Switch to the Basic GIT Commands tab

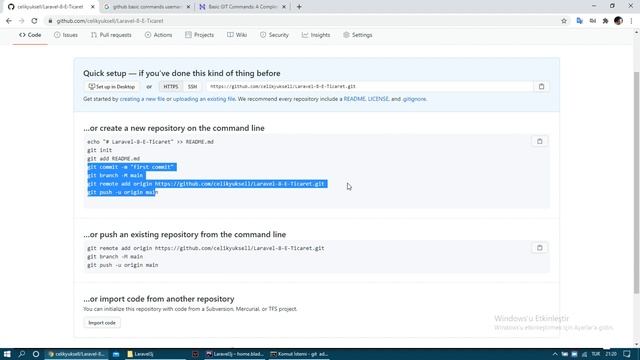242,7
